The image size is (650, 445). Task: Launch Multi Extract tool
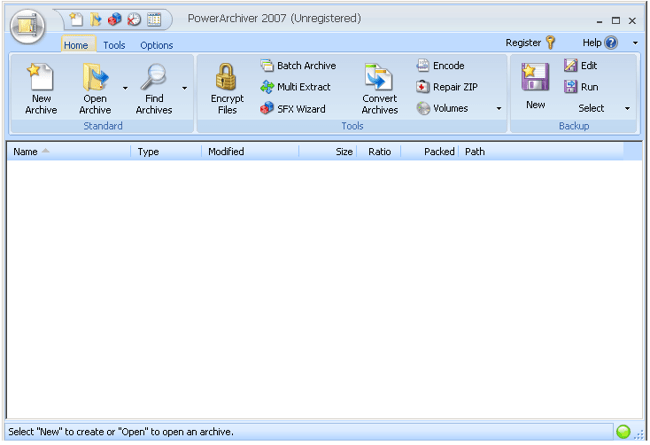296,87
